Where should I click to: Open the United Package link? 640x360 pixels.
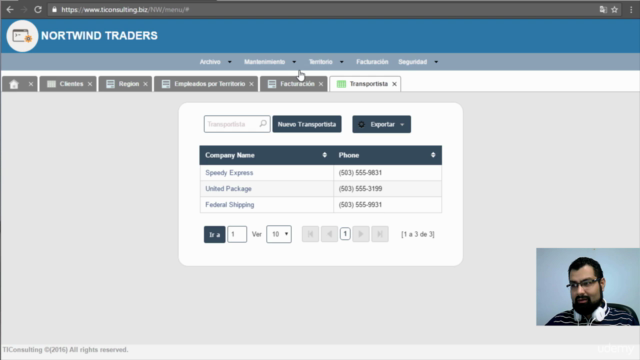(228, 189)
